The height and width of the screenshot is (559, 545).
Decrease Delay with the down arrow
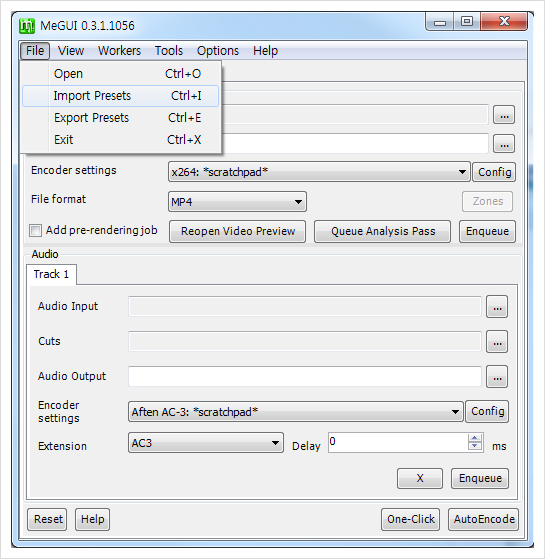474,446
